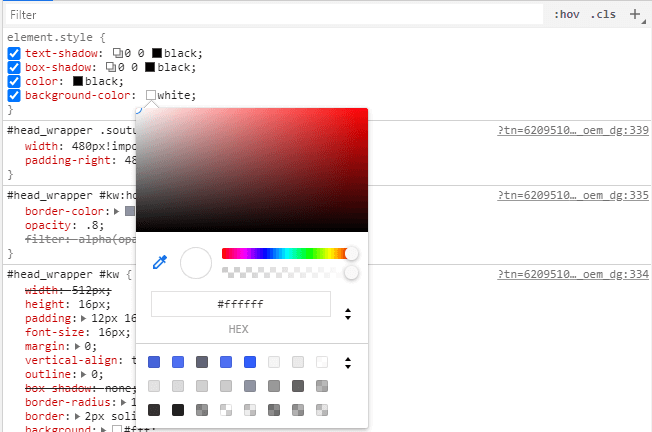652x432 pixels.
Task: Disable the text-shadow property checkbox
Action: click(14, 53)
